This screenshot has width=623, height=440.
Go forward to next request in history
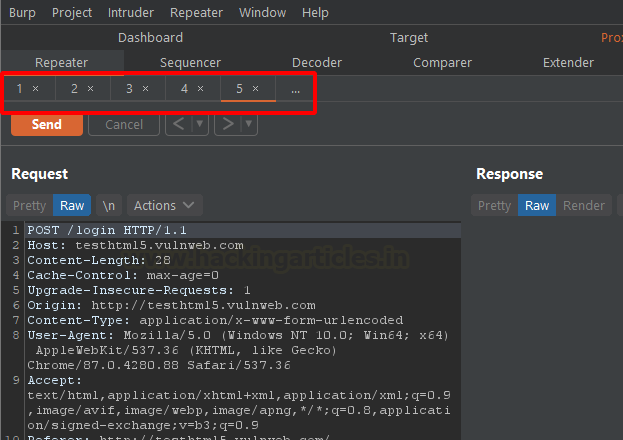click(x=228, y=124)
